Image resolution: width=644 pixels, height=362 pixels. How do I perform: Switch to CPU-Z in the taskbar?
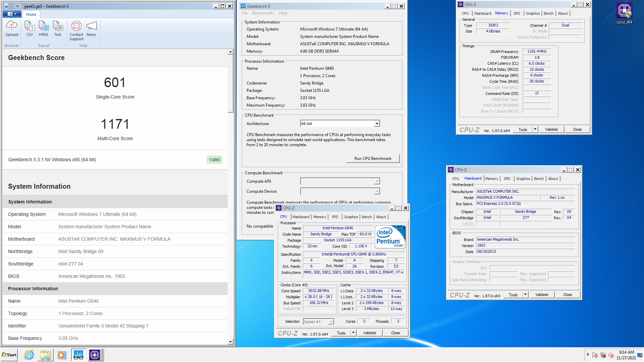point(95,355)
